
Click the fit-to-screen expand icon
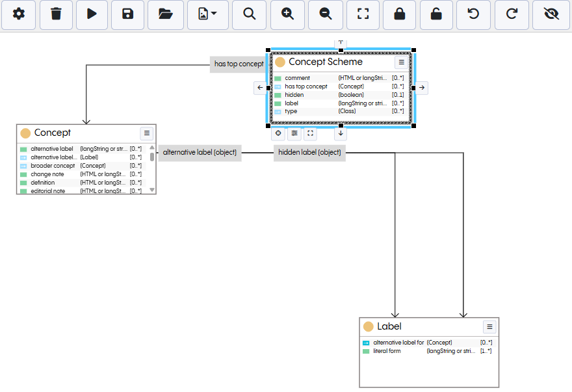tap(363, 14)
